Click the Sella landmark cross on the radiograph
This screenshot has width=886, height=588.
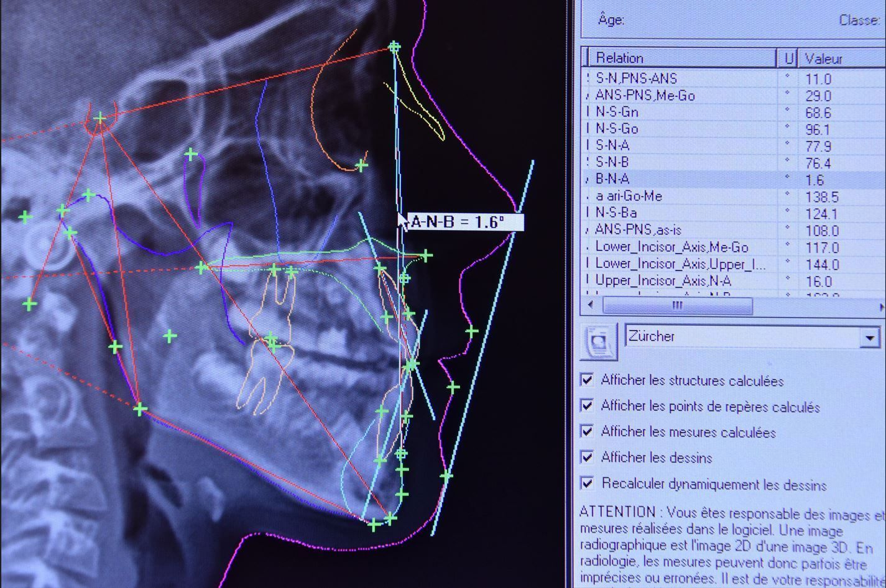pyautogui.click(x=100, y=118)
